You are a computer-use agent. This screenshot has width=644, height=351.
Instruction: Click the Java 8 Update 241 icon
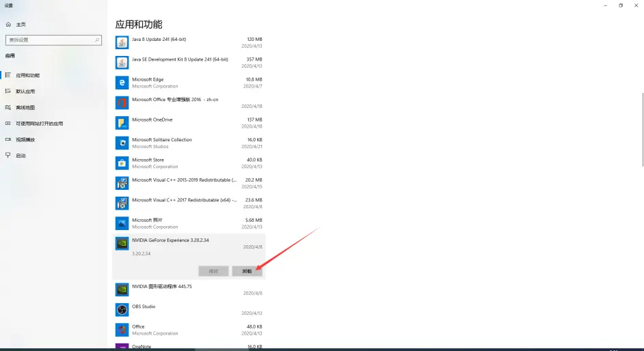click(x=122, y=42)
